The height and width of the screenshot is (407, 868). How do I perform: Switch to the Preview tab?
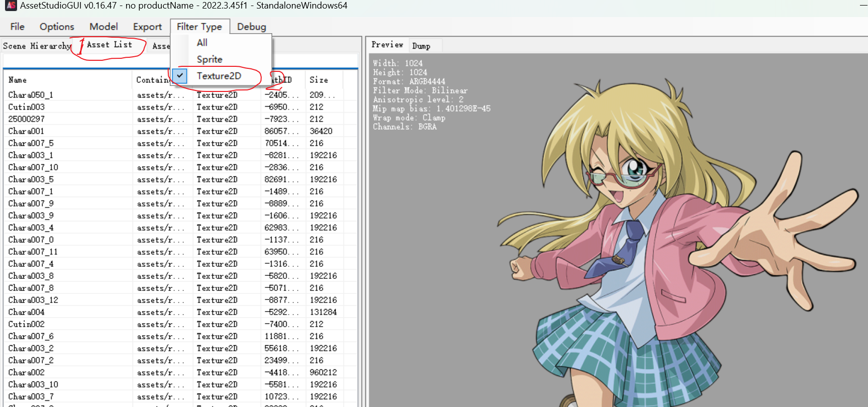click(387, 45)
